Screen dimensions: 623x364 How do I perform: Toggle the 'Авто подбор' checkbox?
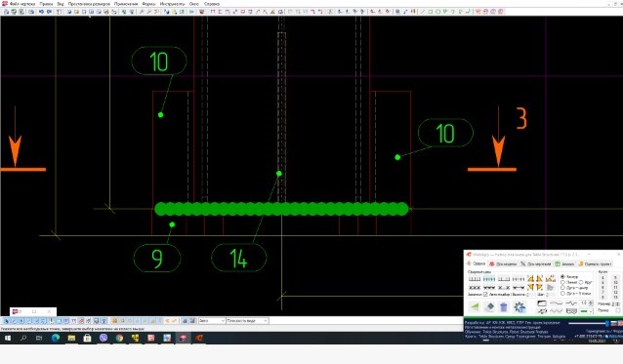click(485, 295)
